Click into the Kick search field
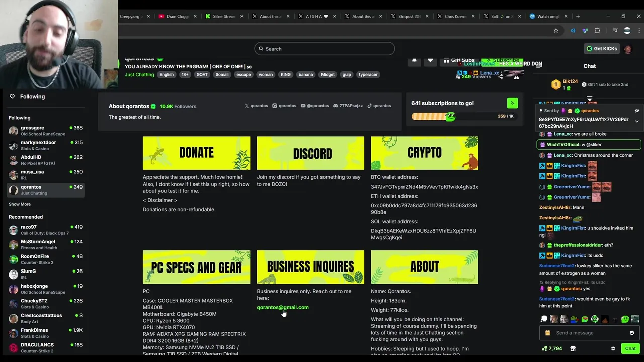Screen dimensions: 644x362 coord(325,49)
